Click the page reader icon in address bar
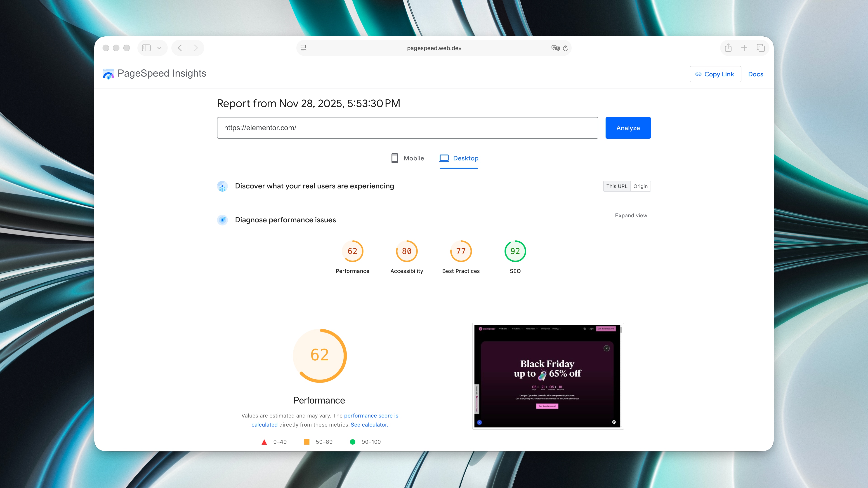The width and height of the screenshot is (868, 488). click(x=303, y=48)
